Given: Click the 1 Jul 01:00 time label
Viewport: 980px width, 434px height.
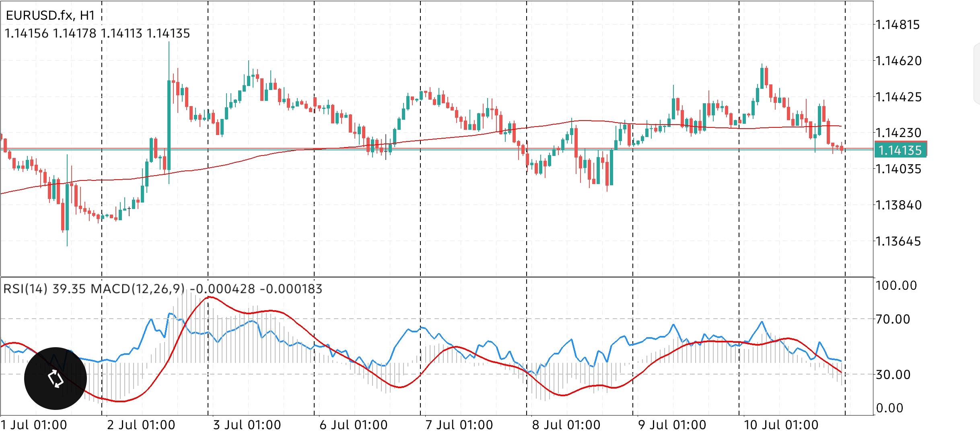Looking at the screenshot, I should 34,425.
